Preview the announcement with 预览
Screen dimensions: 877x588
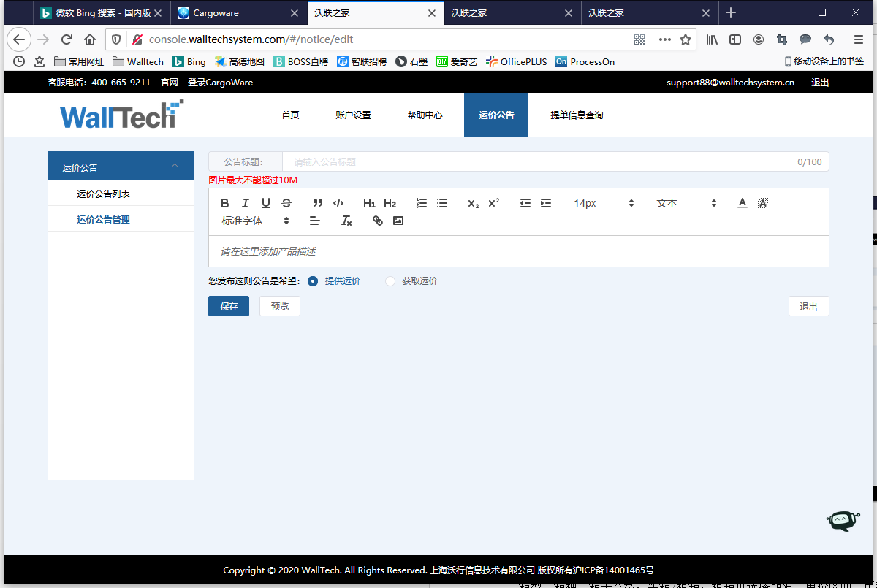[280, 306]
